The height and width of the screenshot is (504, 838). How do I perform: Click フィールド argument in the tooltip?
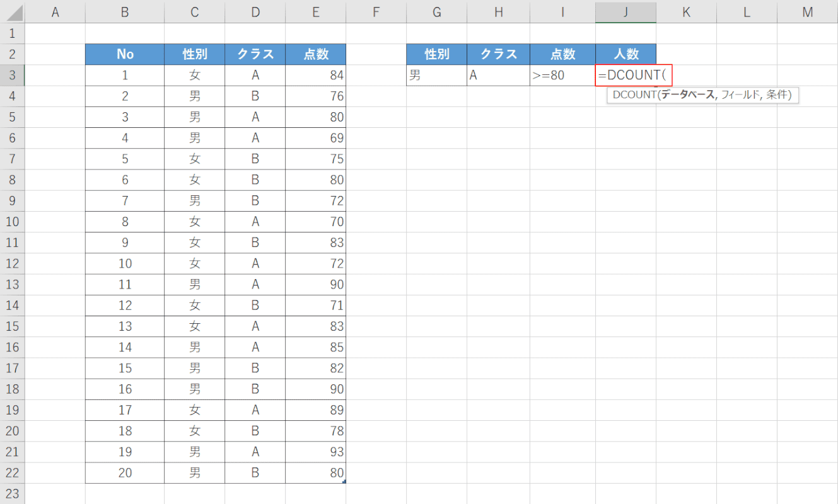pos(741,95)
